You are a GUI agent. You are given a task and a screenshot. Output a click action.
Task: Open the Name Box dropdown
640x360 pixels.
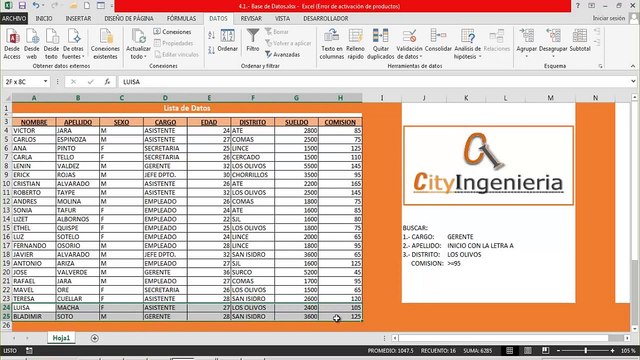[45, 82]
